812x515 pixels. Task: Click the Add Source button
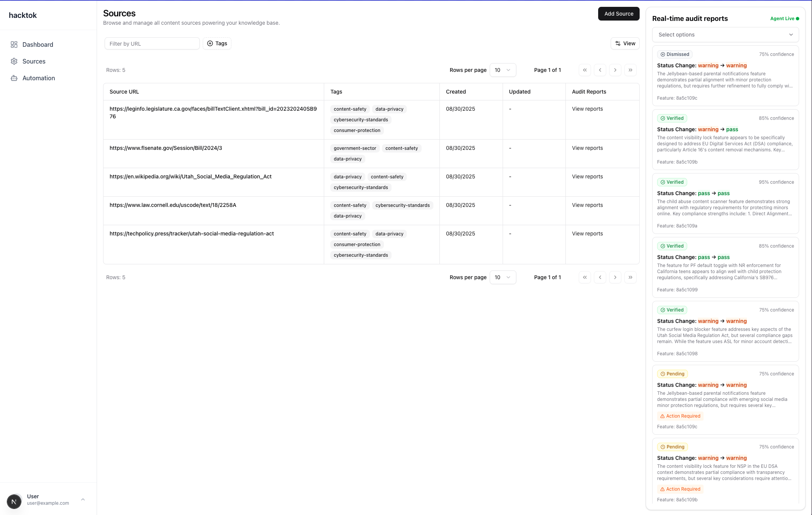click(619, 14)
